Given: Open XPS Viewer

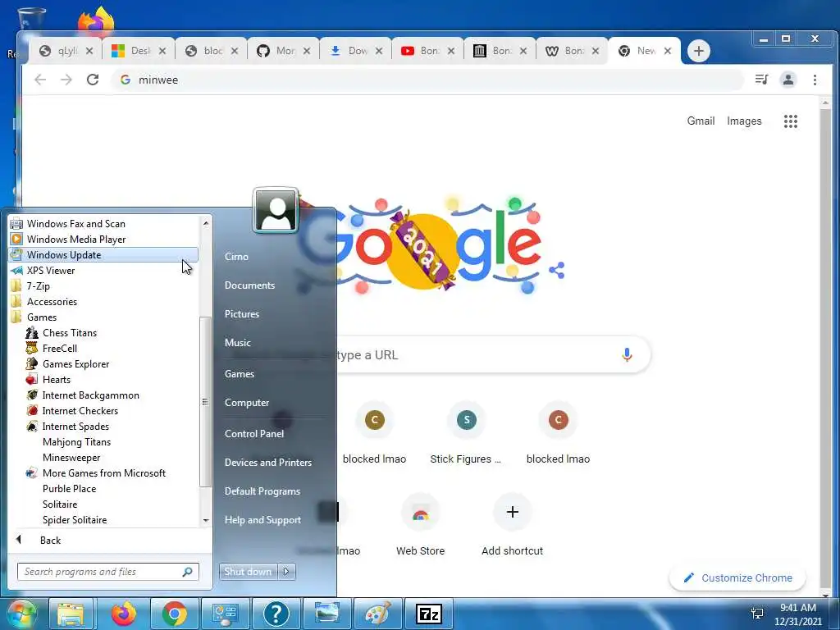Looking at the screenshot, I should [x=50, y=271].
